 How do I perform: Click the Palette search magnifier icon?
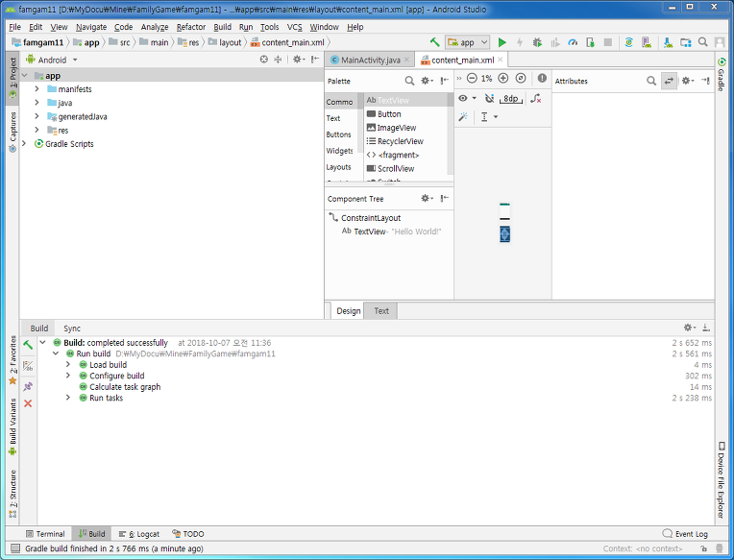[409, 81]
